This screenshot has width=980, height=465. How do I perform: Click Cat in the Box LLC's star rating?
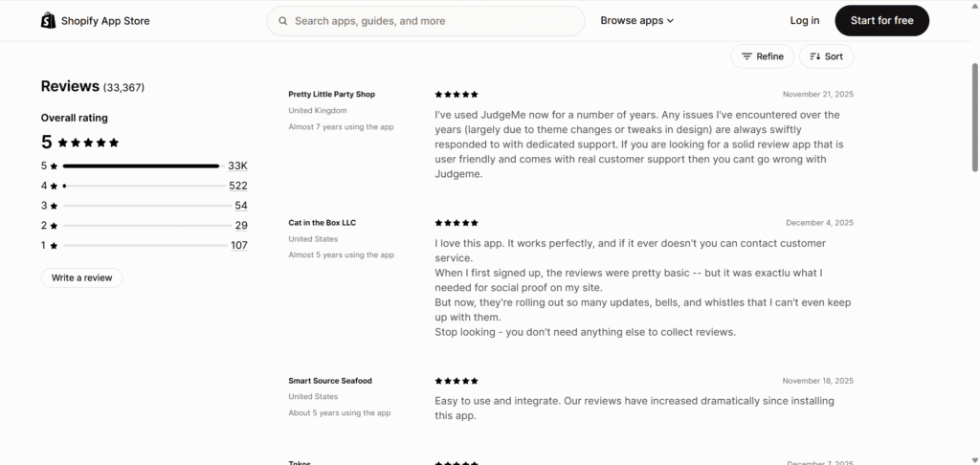click(457, 222)
